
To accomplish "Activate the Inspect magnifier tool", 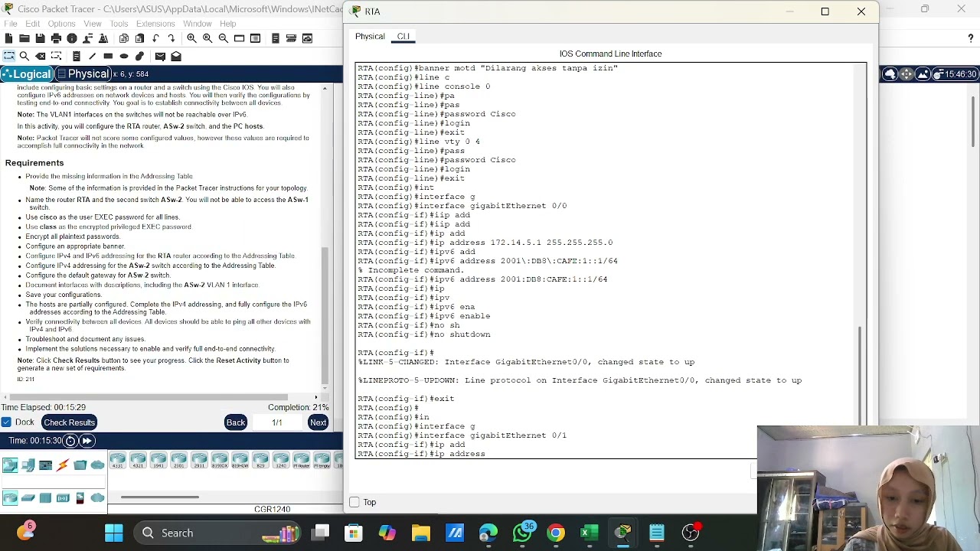I will coord(24,56).
